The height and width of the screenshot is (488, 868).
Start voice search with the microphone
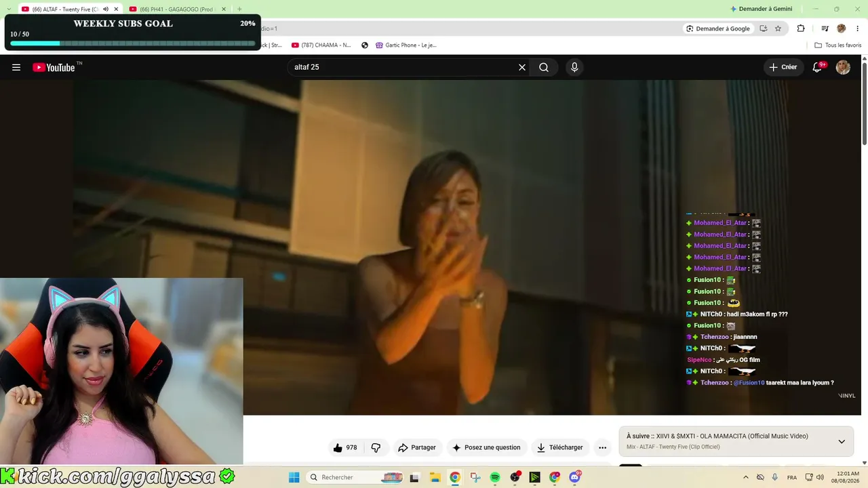click(574, 67)
